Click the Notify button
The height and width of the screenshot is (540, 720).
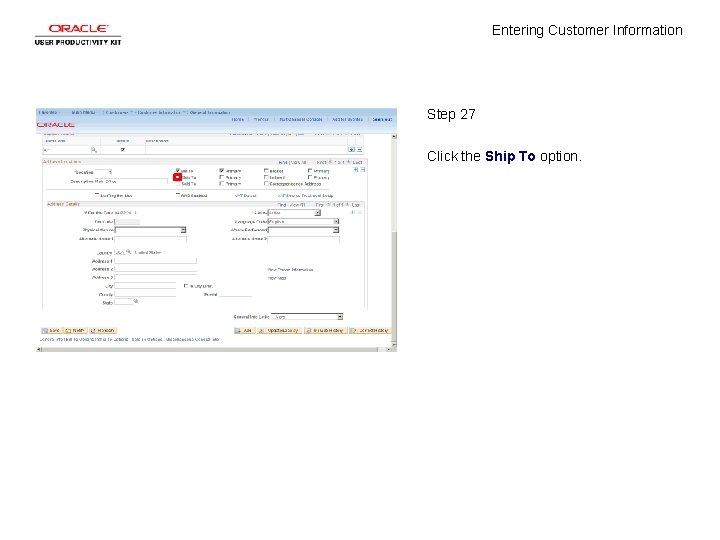tap(74, 331)
